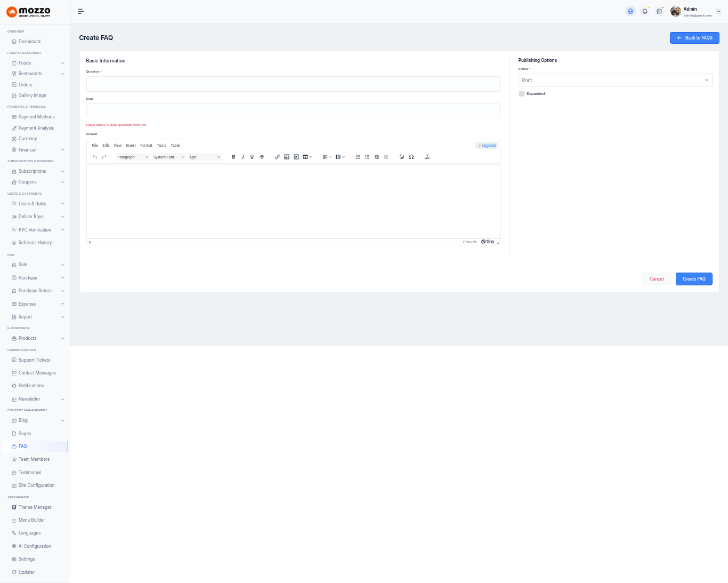The image size is (728, 583).
Task: Open the 12pt font size dropdown
Action: pos(205,157)
